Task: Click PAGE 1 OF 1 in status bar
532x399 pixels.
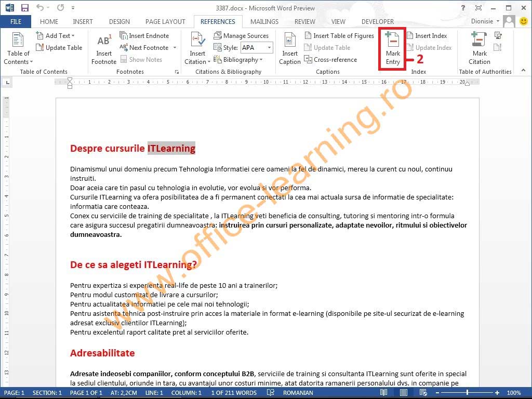Action: click(x=86, y=393)
